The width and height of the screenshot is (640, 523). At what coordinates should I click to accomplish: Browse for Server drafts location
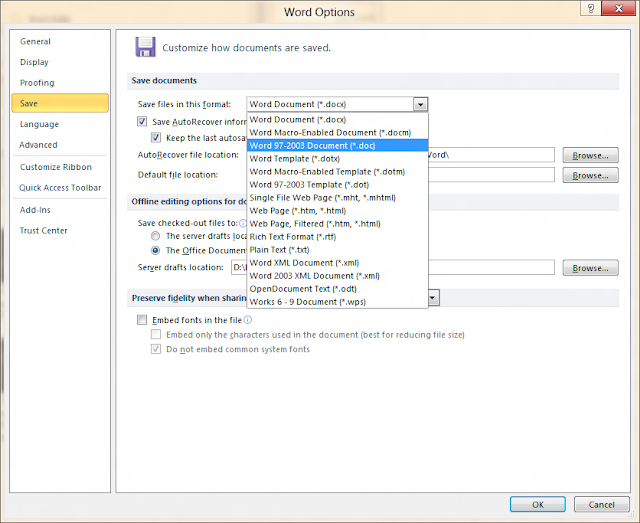[x=590, y=268]
